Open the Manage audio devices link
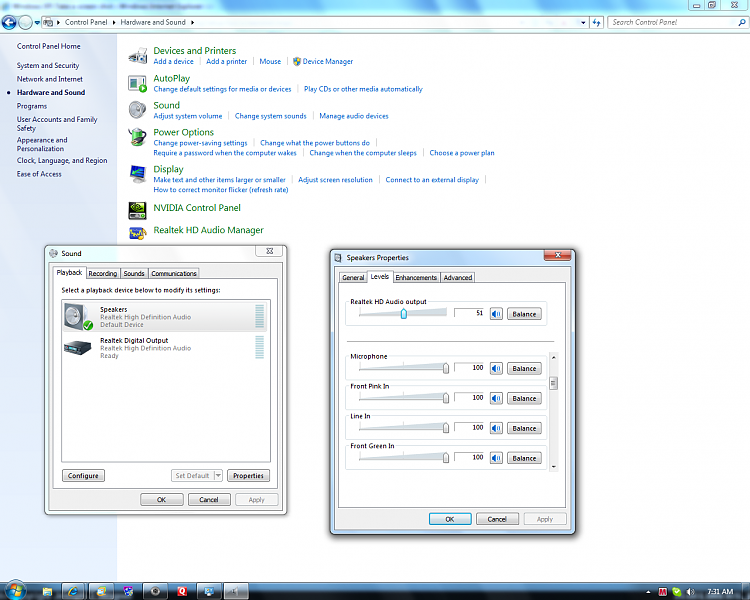 click(x=353, y=116)
